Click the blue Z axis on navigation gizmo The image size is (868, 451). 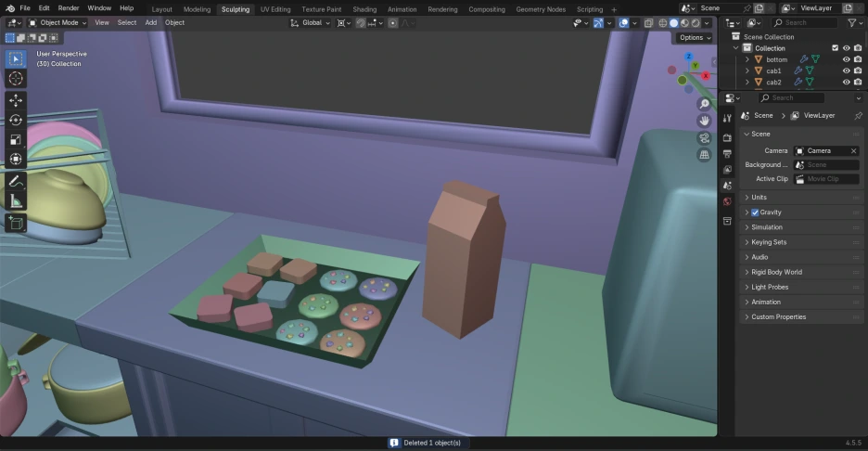coord(689,57)
